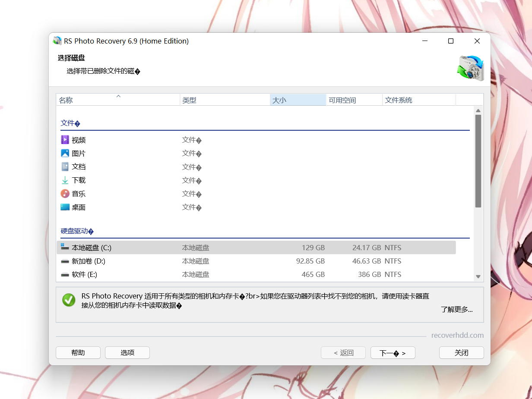Click the download arrow icon next to 下载
532x399 pixels.
point(65,180)
